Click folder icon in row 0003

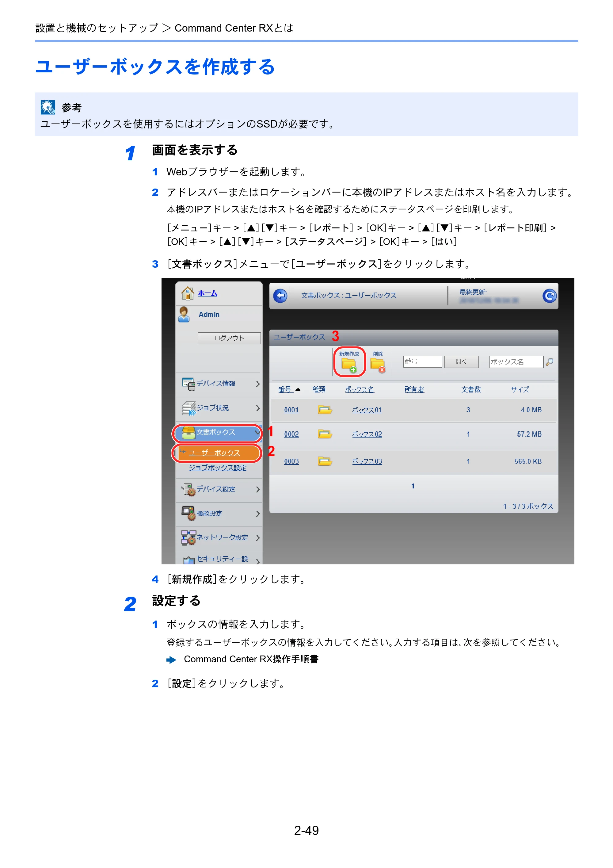click(325, 461)
